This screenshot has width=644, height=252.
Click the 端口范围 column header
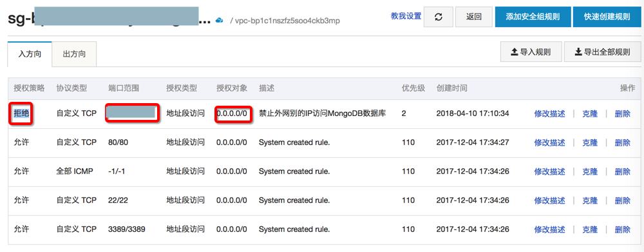point(124,88)
